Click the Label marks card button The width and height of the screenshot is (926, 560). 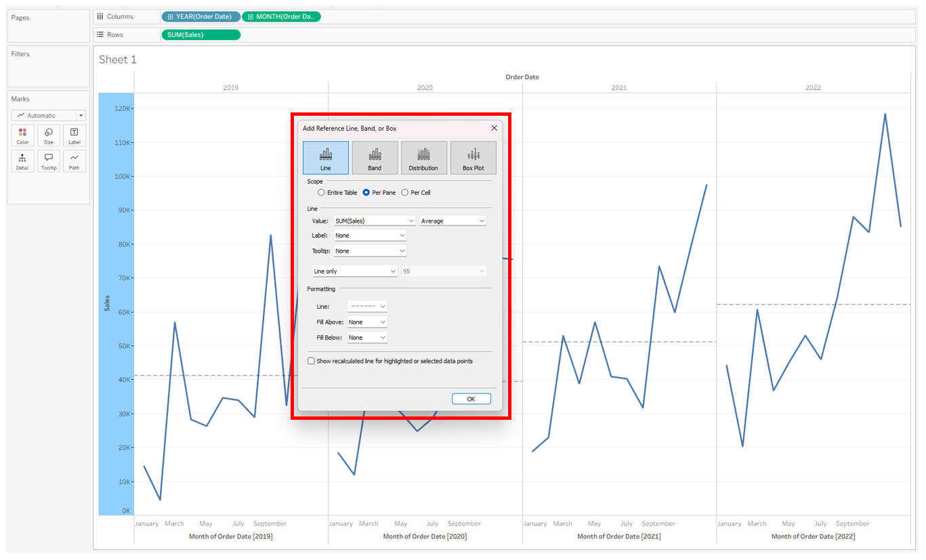click(75, 135)
